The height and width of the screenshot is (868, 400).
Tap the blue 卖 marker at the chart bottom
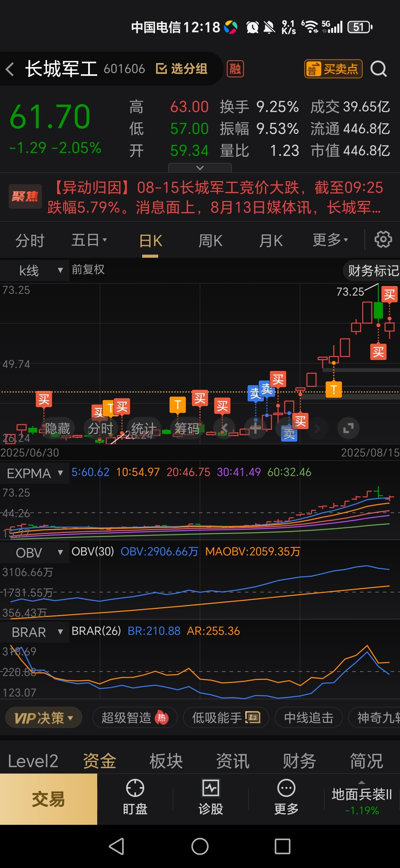pyautogui.click(x=289, y=434)
